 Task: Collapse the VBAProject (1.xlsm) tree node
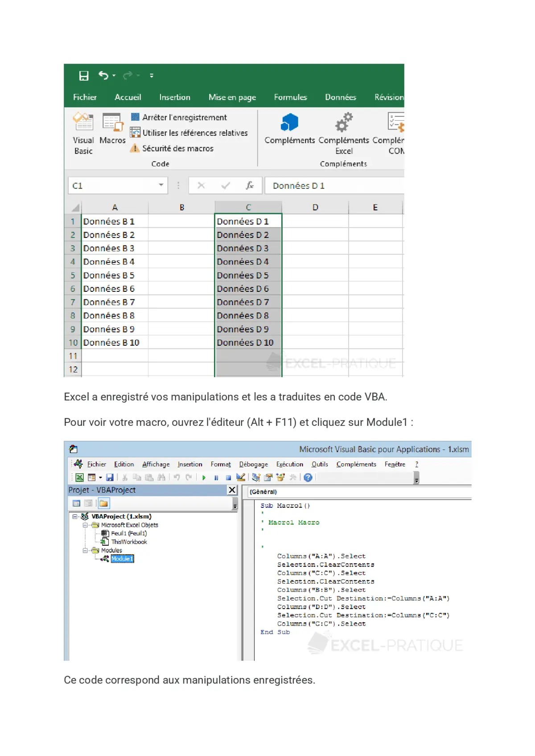click(x=75, y=516)
